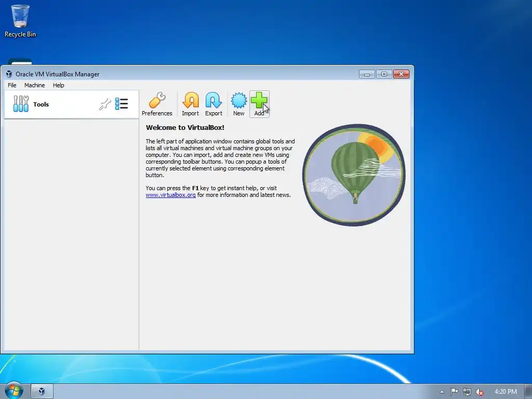Select the Tools item in left panel
The width and height of the screenshot is (532, 399).
click(72, 104)
